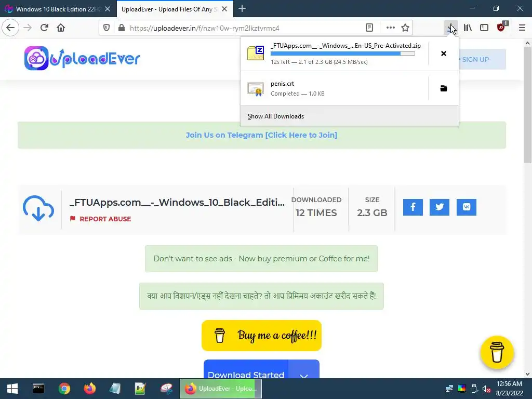Open Join Us on Telegram link
The width and height of the screenshot is (532, 399).
(261, 135)
